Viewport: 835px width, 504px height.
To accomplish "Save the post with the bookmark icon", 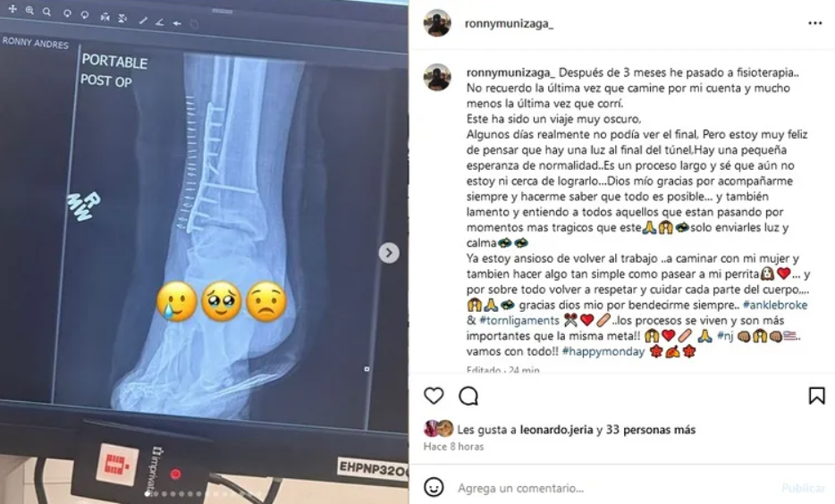I will (816, 396).
